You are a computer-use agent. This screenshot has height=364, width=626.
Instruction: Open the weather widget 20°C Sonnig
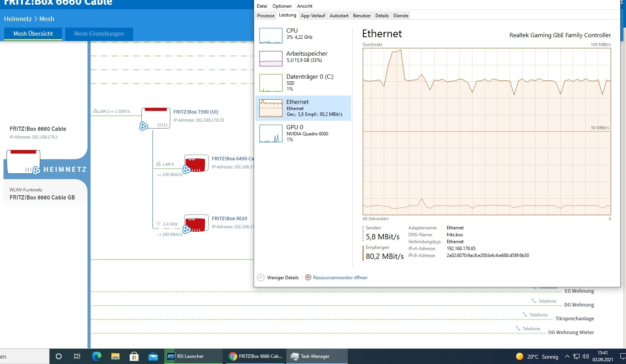pos(537,356)
